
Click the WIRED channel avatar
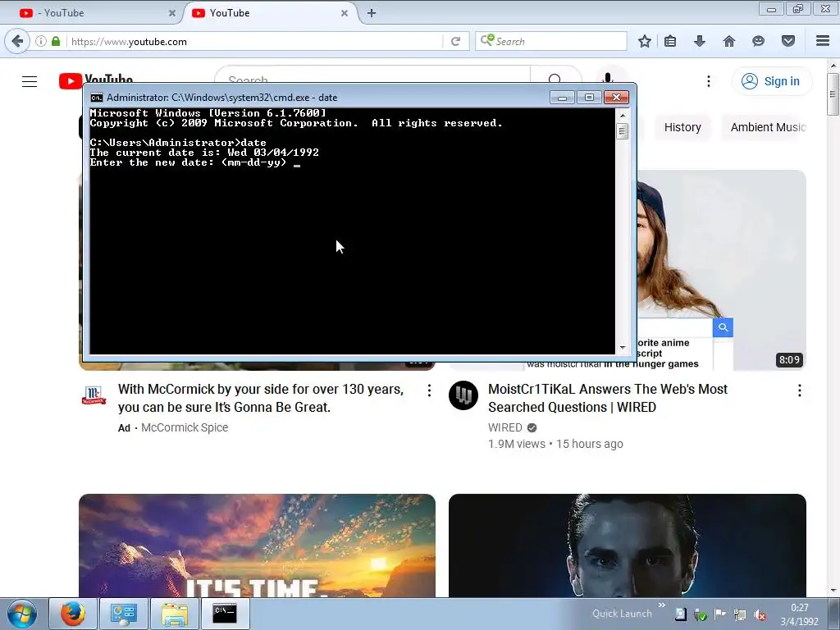tap(463, 395)
